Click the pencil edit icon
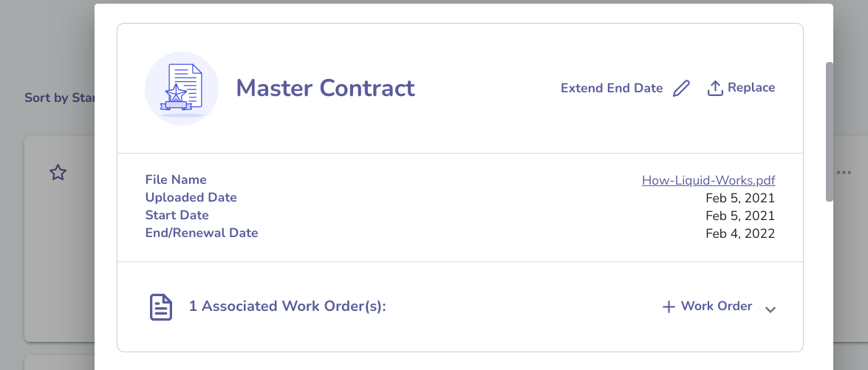The width and height of the screenshot is (868, 370). tap(681, 89)
